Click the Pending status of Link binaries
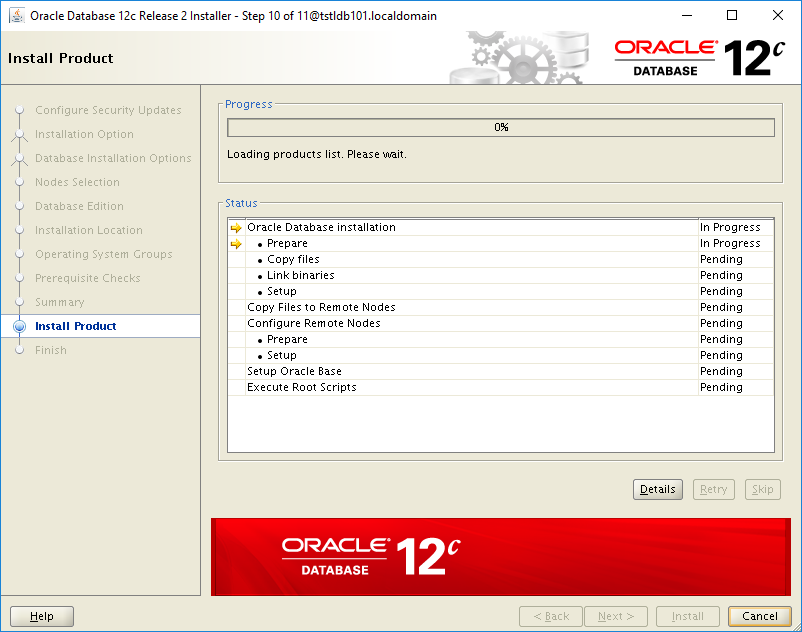Viewport: 802px width, 632px height. click(x=721, y=275)
